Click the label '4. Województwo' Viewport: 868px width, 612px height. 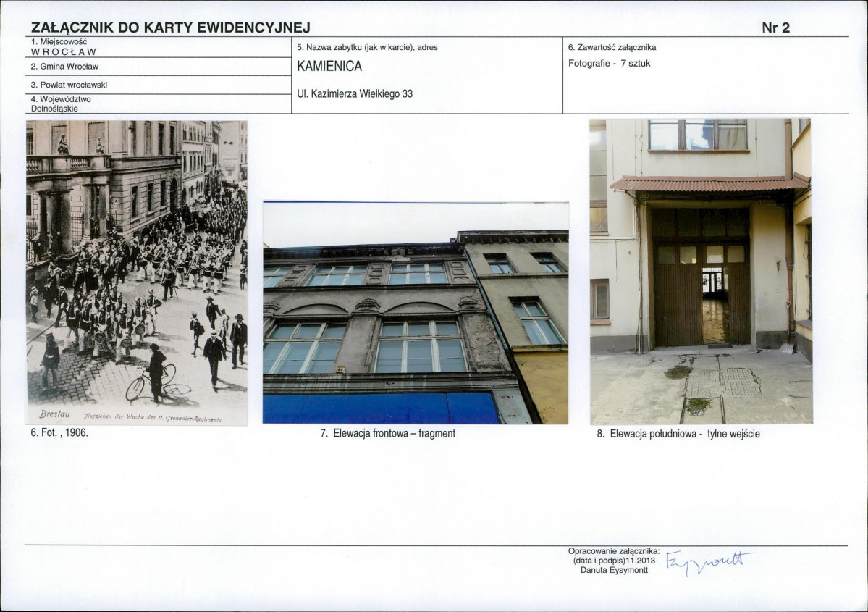click(x=61, y=99)
